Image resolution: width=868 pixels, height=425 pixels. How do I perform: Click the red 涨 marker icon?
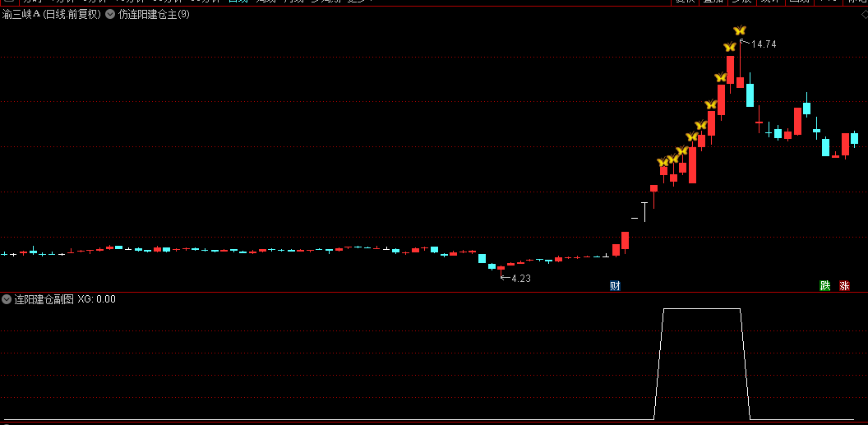[844, 285]
